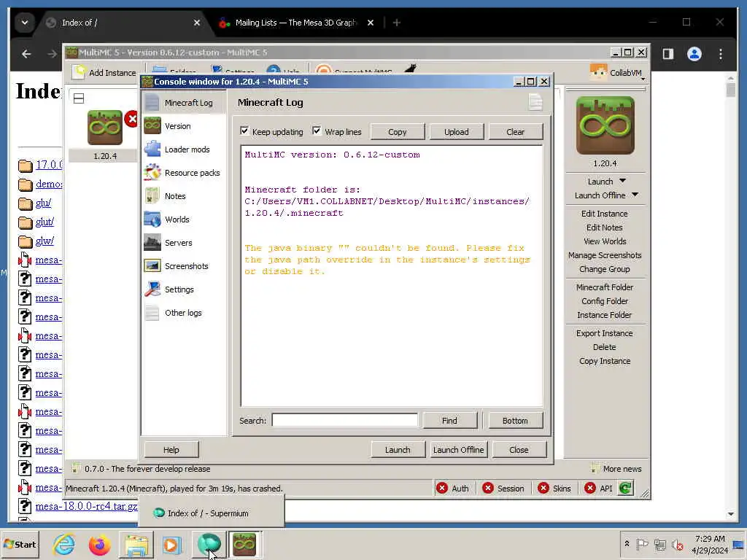The width and height of the screenshot is (747, 560).
Task: Select the 1.20.4 instance icon in list
Action: click(105, 127)
